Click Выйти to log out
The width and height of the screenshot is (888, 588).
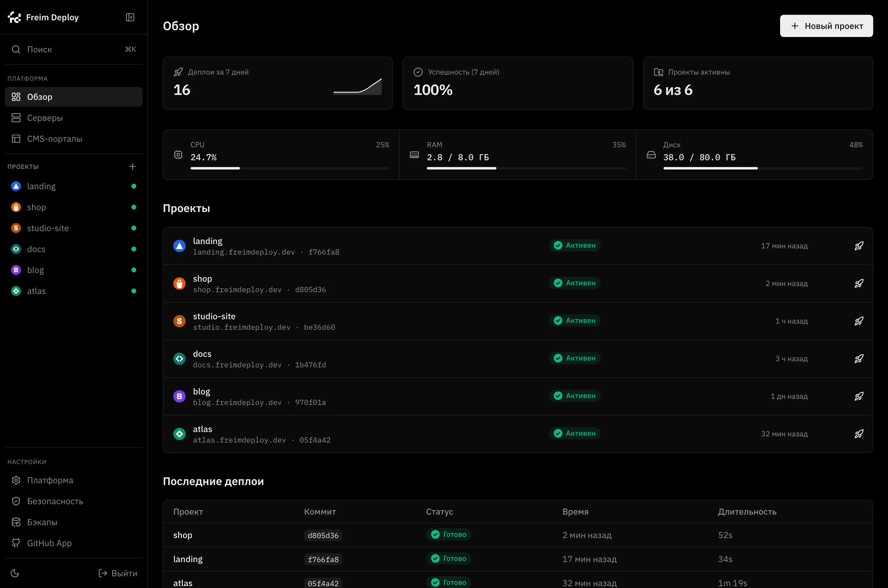118,573
